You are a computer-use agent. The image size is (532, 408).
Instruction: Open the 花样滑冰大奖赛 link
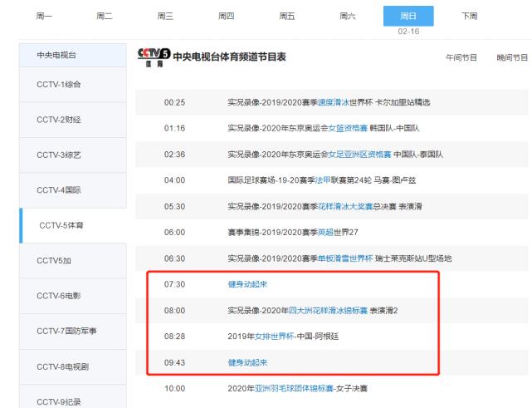tap(345, 206)
